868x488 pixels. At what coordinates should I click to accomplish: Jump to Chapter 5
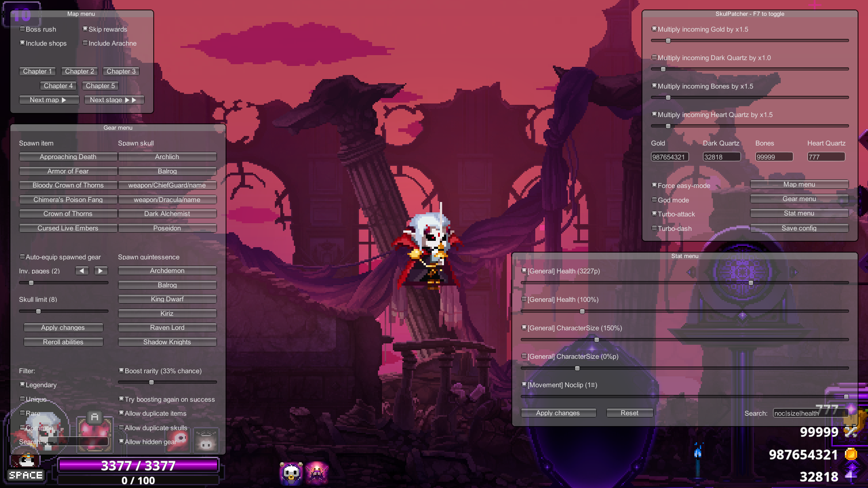pos(100,86)
